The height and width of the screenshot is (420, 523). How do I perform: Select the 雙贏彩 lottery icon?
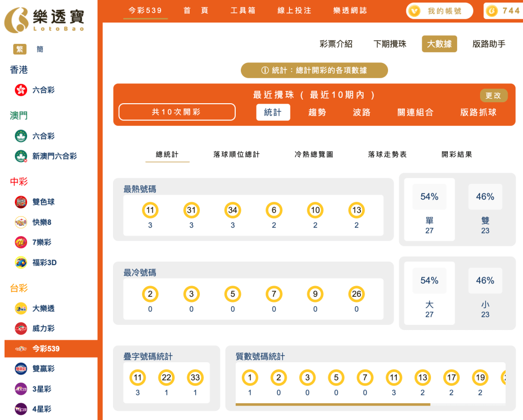21,369
